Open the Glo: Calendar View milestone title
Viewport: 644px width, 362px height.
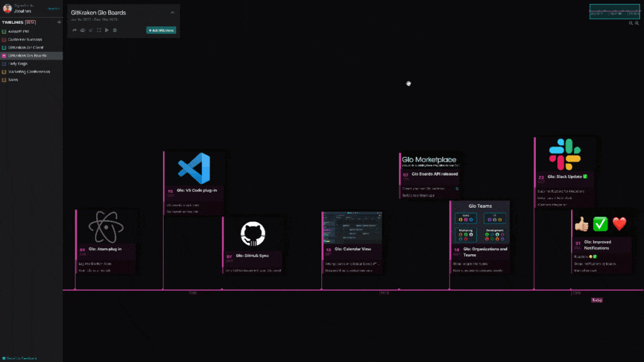[x=353, y=249]
